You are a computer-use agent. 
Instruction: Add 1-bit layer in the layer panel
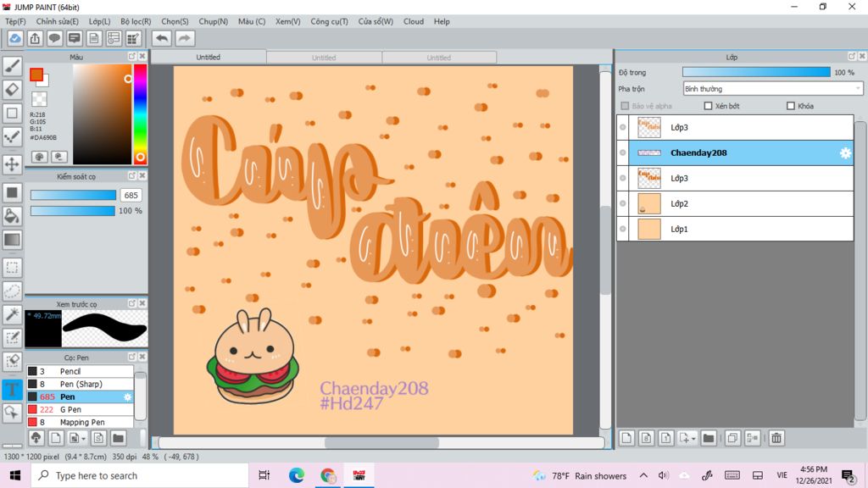click(666, 438)
